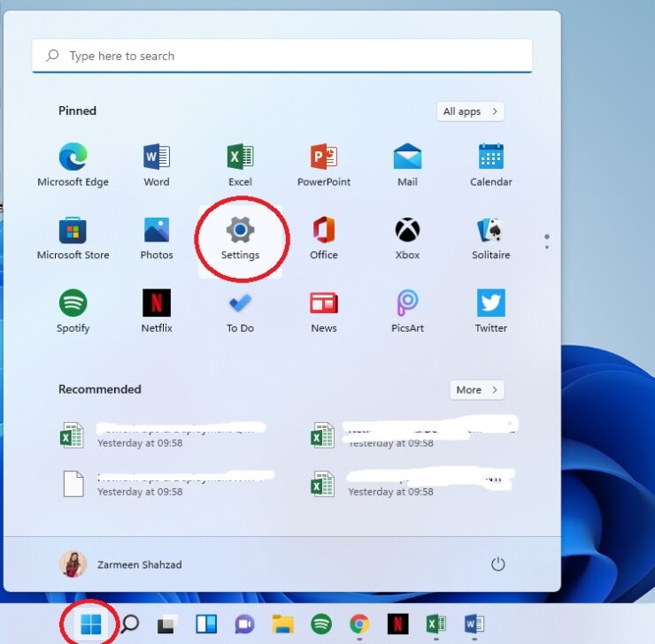Open Spotify from the taskbar
The height and width of the screenshot is (644, 655).
[321, 625]
